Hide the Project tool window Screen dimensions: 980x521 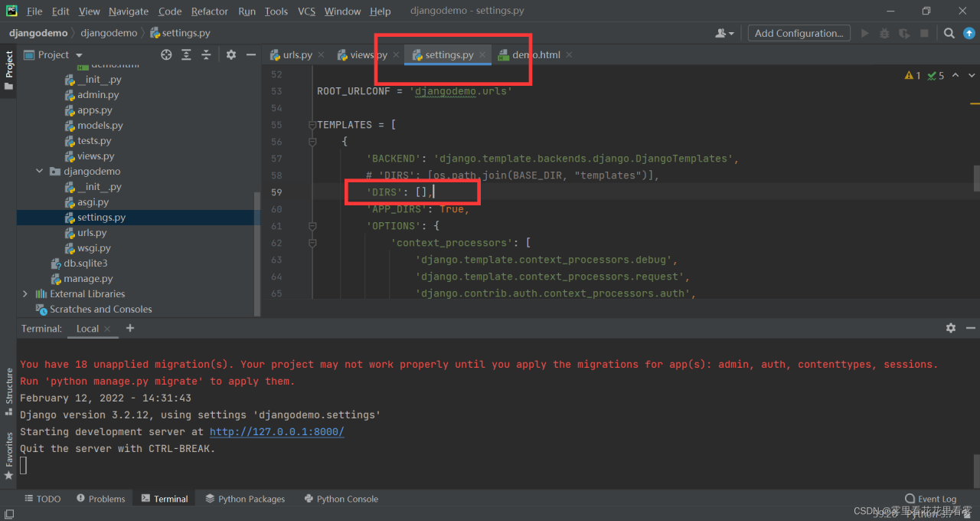coord(251,54)
